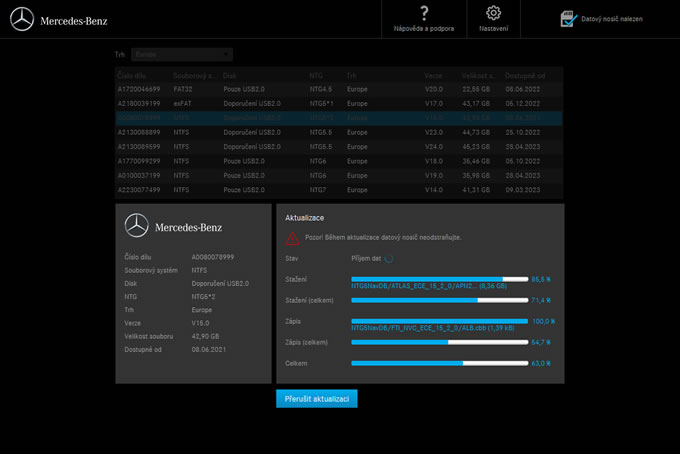Click the V23.0 version cell
The height and width of the screenshot is (454, 680).
pyautogui.click(x=434, y=132)
